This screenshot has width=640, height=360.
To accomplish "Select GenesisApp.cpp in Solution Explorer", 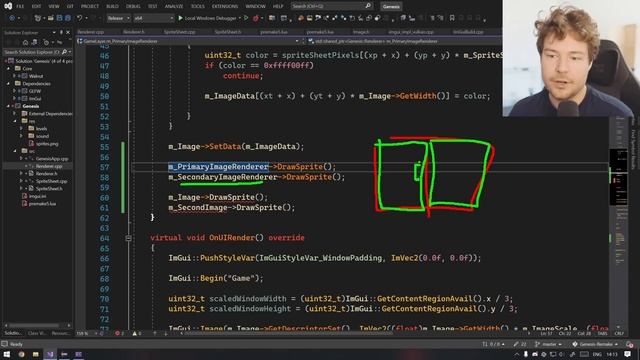I will (52, 159).
